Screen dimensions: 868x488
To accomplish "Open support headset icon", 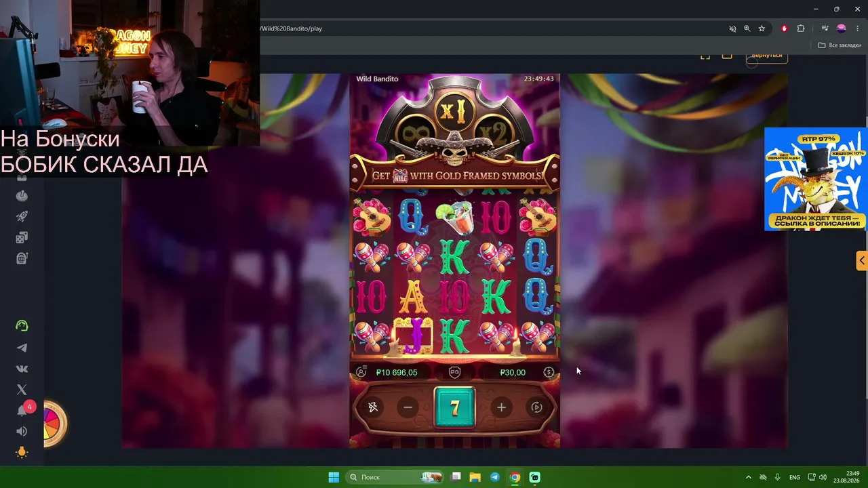I will (22, 326).
